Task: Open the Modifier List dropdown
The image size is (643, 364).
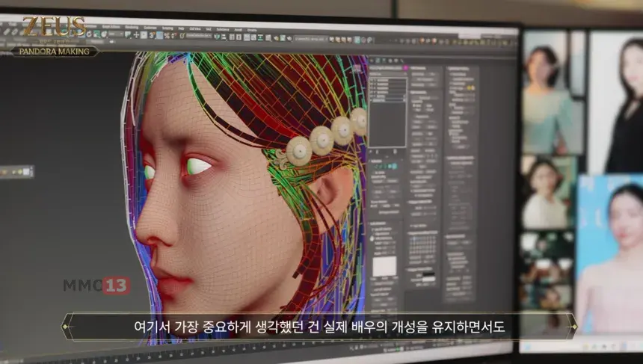Action: tap(388, 74)
